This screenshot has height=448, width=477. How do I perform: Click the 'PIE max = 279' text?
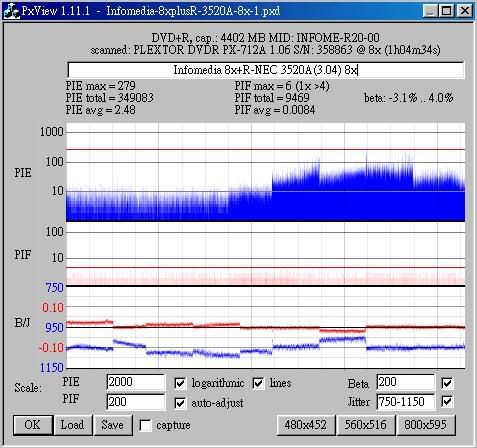100,86
